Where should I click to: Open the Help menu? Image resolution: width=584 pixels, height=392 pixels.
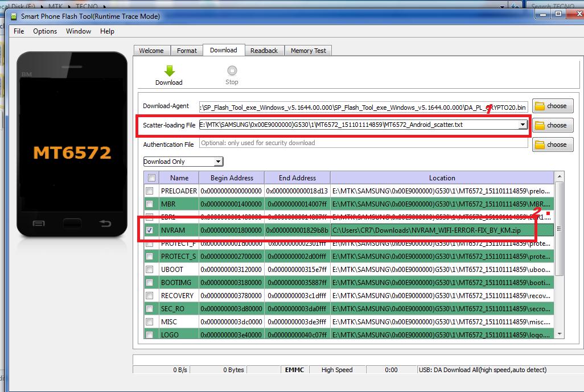tap(107, 31)
